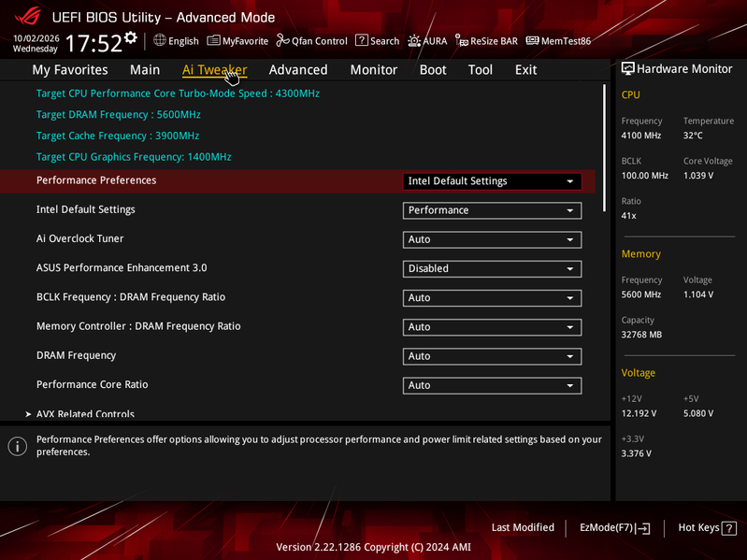Click Memory frequency value 5600 MHz
The image size is (747, 560).
pos(640,294)
